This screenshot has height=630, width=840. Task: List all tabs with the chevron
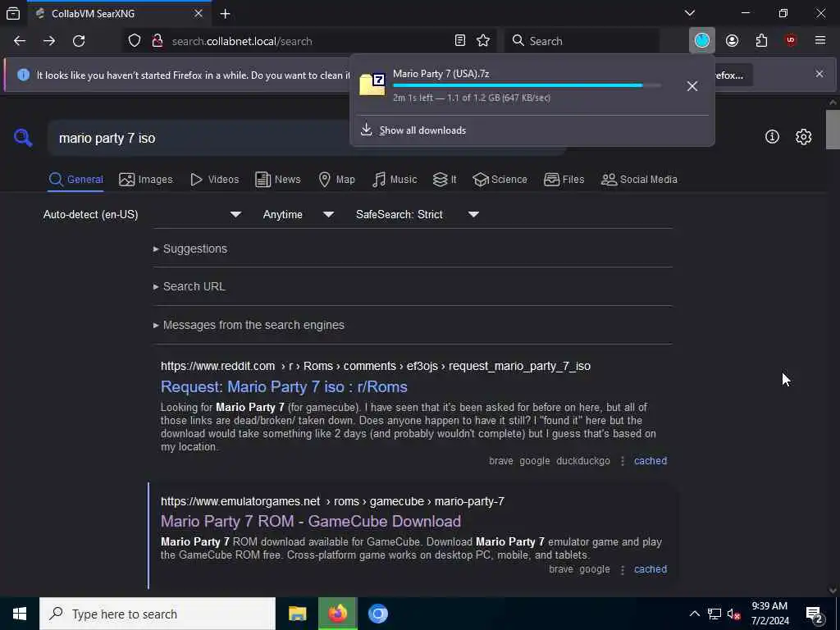690,13
